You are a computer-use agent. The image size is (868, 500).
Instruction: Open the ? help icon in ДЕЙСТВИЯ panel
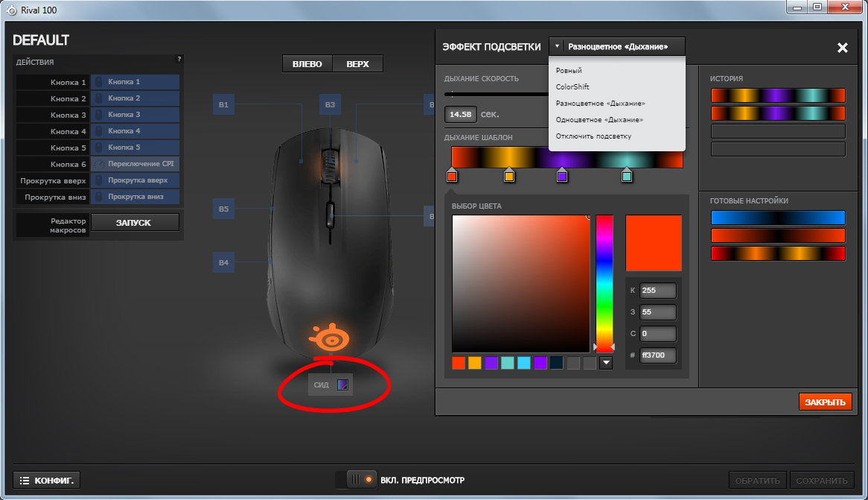[x=179, y=59]
